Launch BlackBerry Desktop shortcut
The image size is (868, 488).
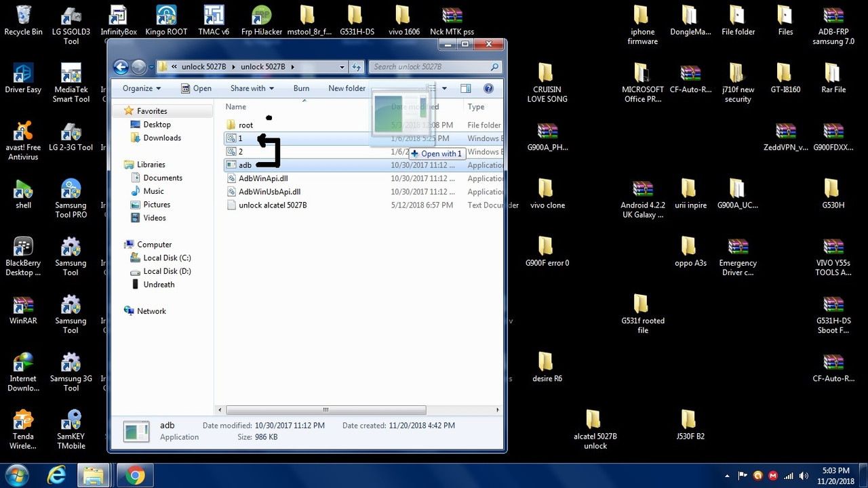point(23,256)
